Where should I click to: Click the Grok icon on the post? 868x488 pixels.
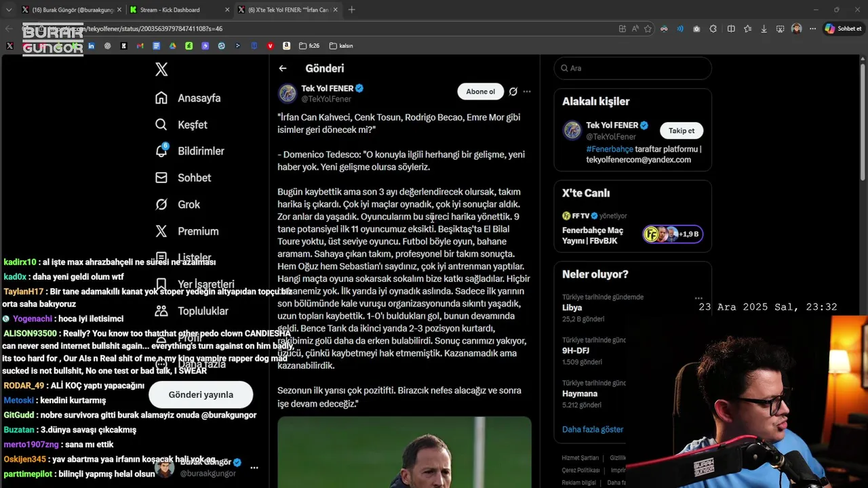tap(513, 91)
